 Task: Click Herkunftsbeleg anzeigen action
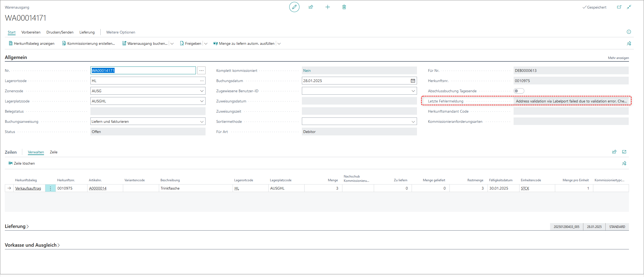32,43
